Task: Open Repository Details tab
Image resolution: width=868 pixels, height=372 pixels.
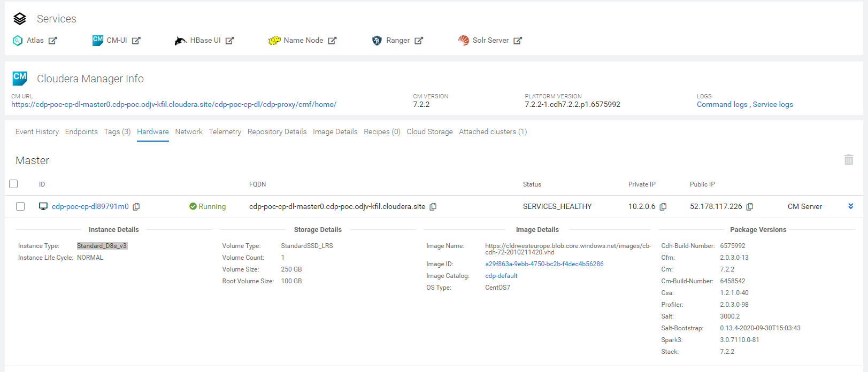Action: coord(277,131)
